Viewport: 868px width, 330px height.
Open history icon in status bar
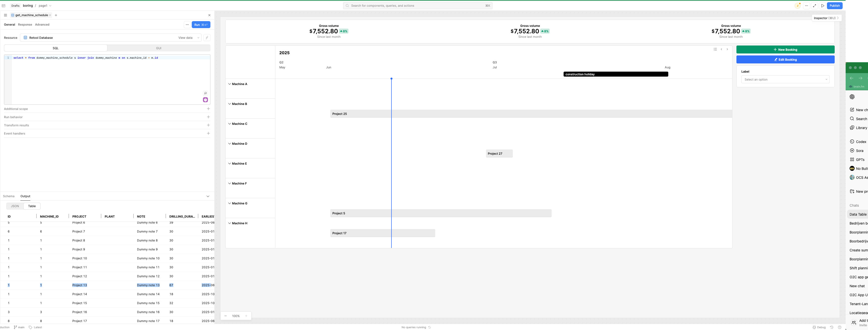831,327
